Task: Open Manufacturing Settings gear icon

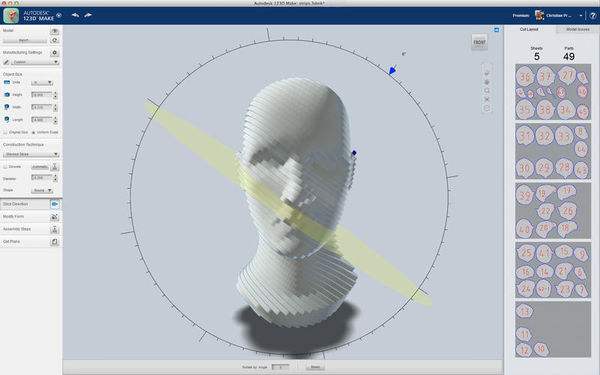Action: [x=54, y=52]
